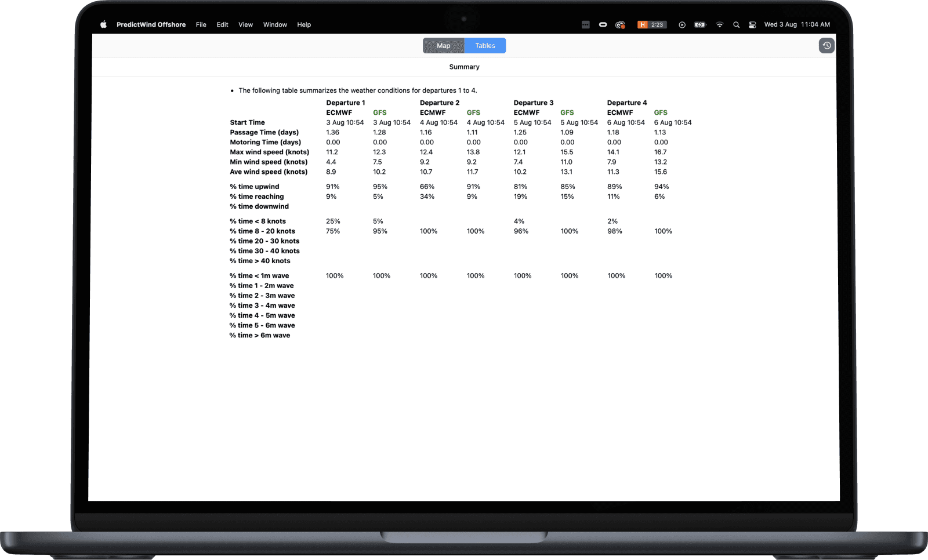
Task: Open the View menu
Action: click(x=245, y=24)
